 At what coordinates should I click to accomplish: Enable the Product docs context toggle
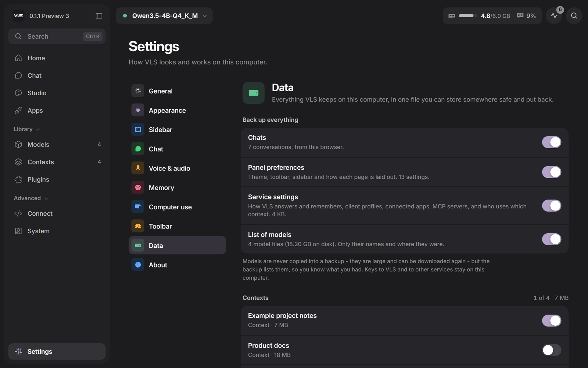(551, 350)
